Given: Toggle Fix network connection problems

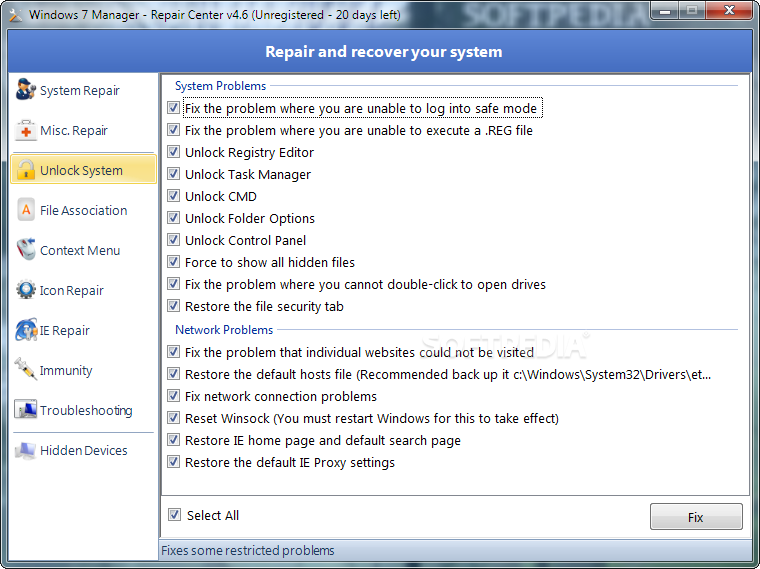Looking at the screenshot, I should [x=173, y=395].
